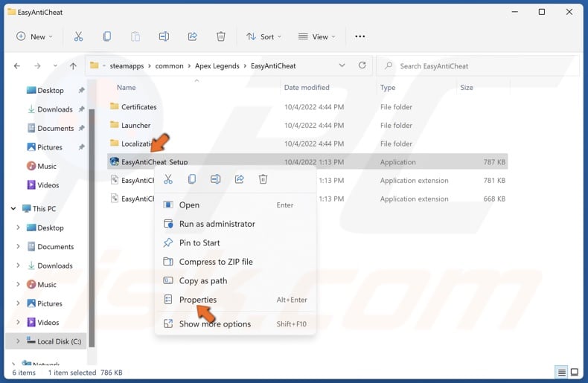Image resolution: width=588 pixels, height=383 pixels.
Task: Select pinned Downloads in Quick access
Action: click(48, 109)
